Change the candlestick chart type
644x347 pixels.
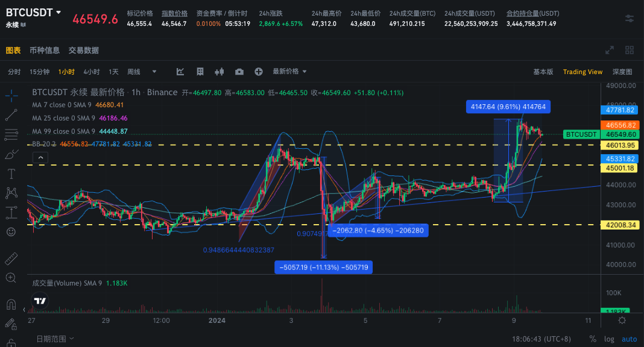tap(219, 72)
